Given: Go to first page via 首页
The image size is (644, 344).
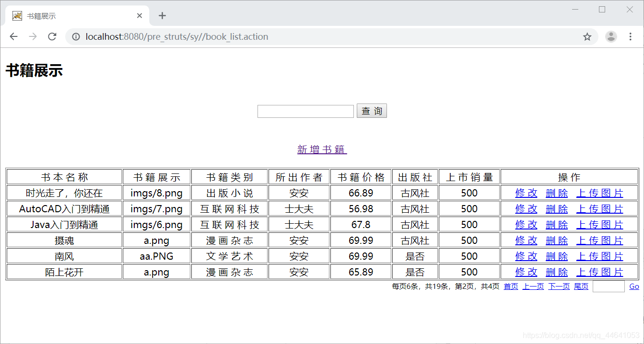Looking at the screenshot, I should tap(511, 287).
